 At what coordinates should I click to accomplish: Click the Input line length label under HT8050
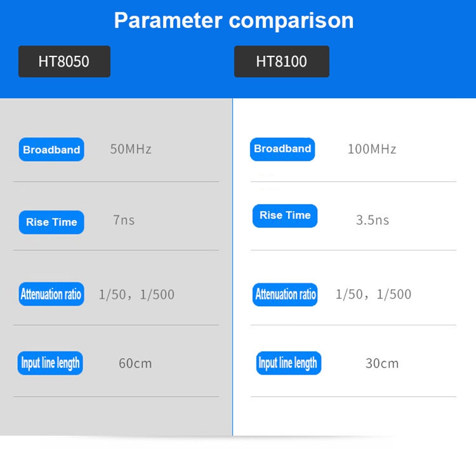point(50,363)
